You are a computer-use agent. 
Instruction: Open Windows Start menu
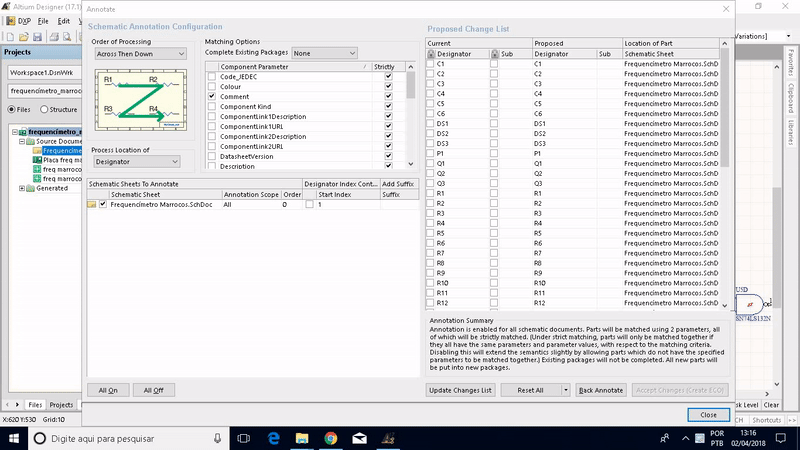click(14, 438)
